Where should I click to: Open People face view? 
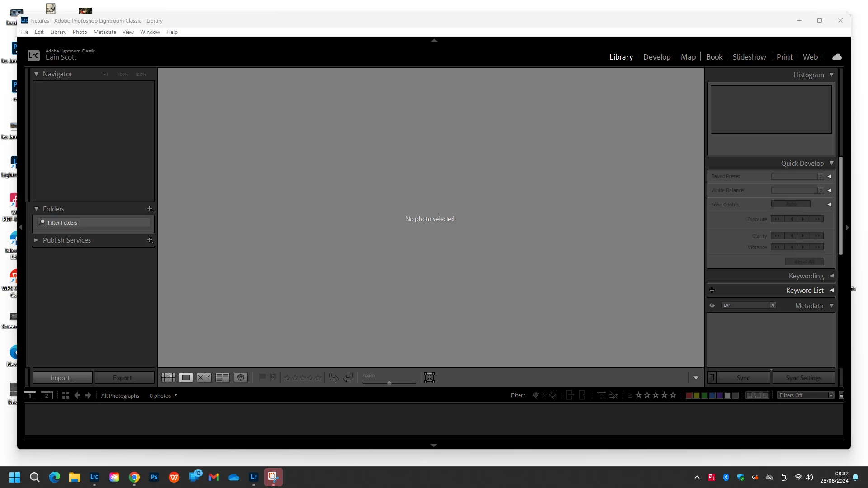pos(241,378)
